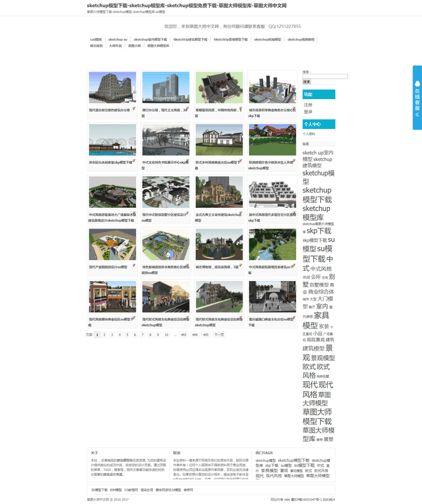Click pencil icon on the 城市博物馆 card

tap(241, 265)
